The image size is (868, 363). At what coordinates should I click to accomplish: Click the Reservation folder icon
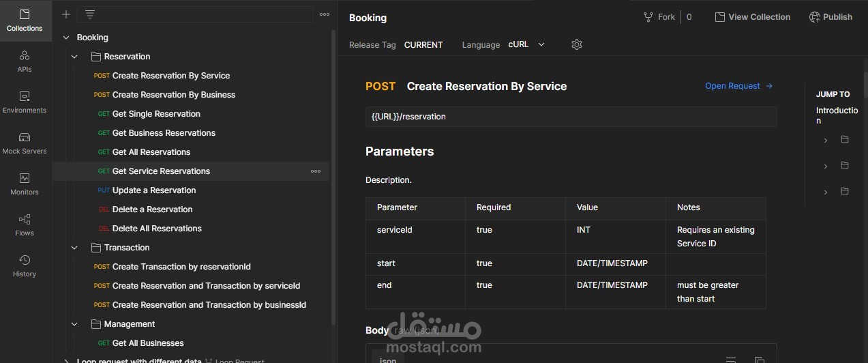(x=95, y=57)
